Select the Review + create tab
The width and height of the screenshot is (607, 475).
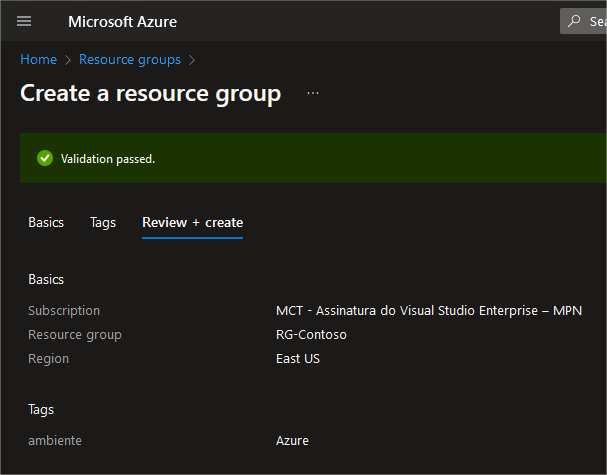pyautogui.click(x=192, y=223)
